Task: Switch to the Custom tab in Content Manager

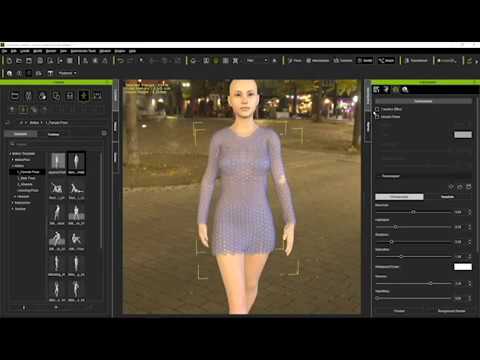Action: [x=53, y=134]
